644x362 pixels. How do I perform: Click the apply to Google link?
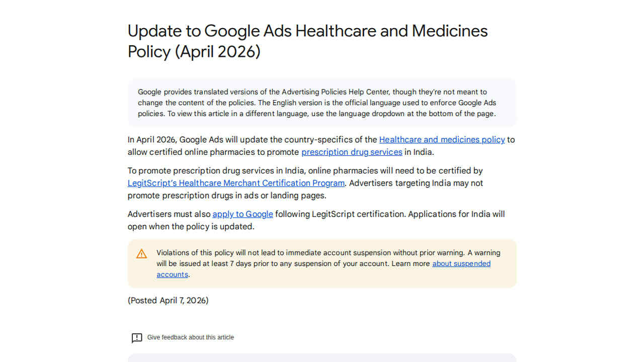(x=243, y=214)
